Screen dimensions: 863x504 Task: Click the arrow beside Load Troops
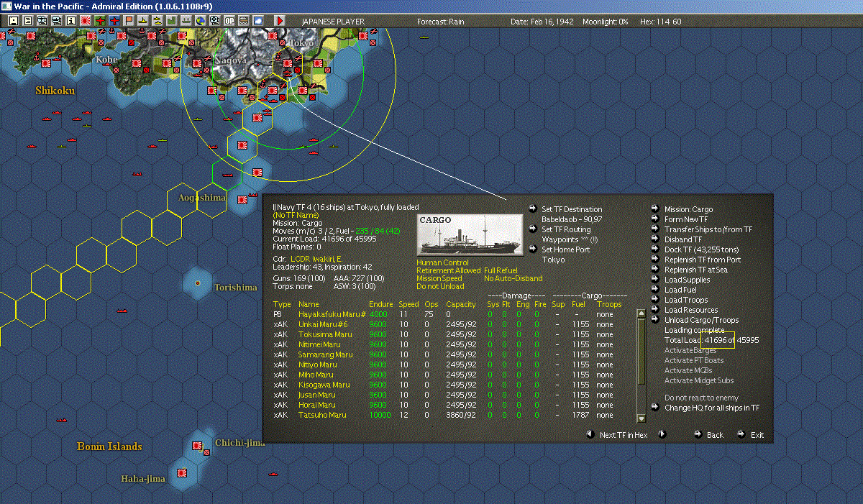(655, 300)
